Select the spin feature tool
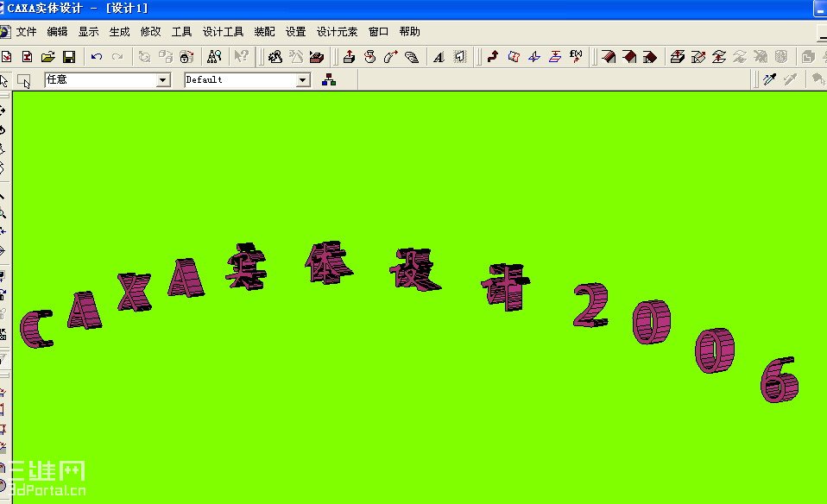Image resolution: width=827 pixels, height=504 pixels. click(x=370, y=56)
